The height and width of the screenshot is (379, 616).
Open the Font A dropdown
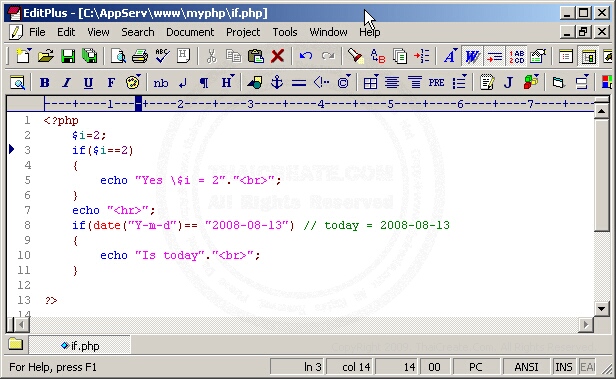pos(450,56)
